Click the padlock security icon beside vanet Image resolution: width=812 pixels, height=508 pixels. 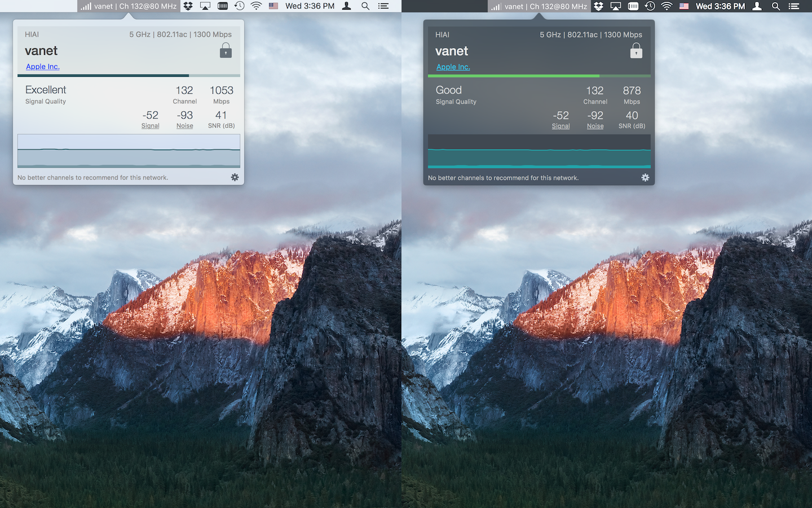pos(226,50)
